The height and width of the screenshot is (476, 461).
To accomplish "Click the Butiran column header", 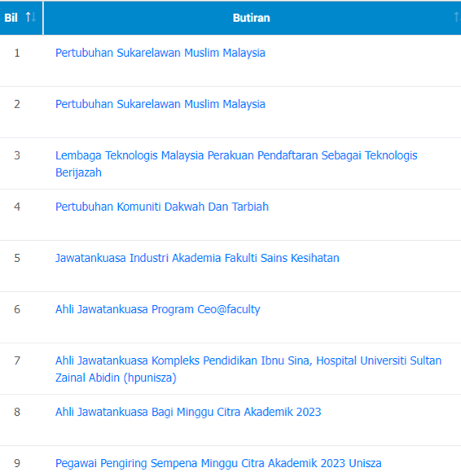I will [252, 18].
